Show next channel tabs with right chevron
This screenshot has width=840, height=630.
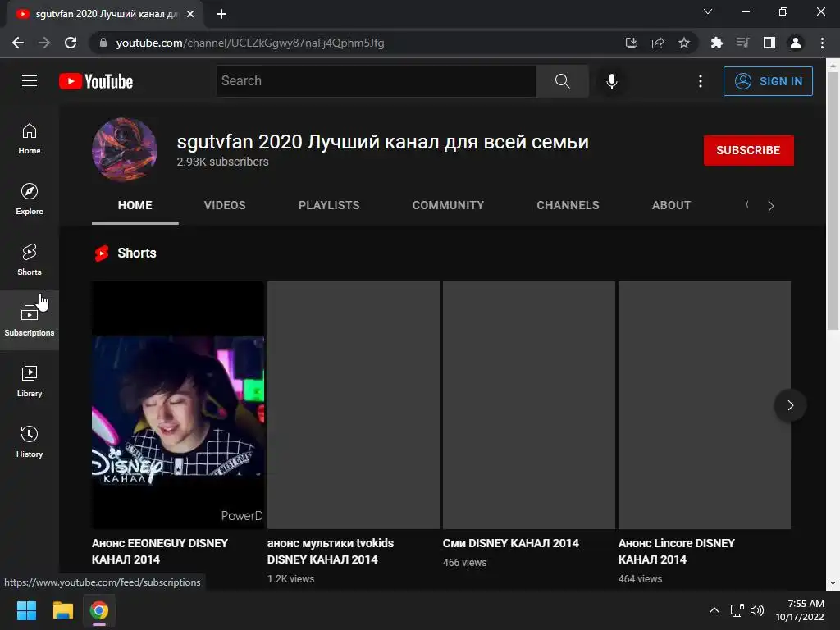(771, 206)
